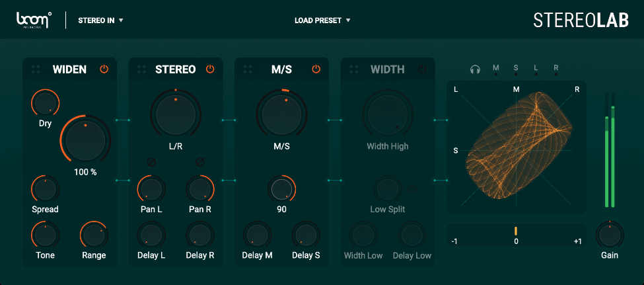Screen dimensions: 644x285
Task: Toggle the STEREO module power button
Action: click(210, 69)
